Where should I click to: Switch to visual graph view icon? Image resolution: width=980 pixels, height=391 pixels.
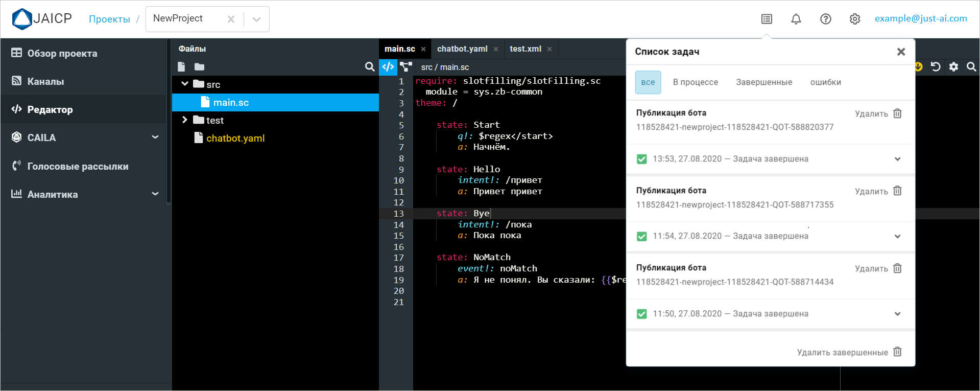[406, 67]
